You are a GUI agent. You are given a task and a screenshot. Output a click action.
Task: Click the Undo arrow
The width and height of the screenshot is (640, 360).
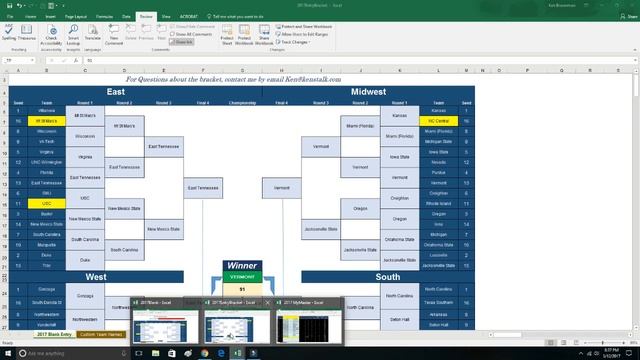19,6
